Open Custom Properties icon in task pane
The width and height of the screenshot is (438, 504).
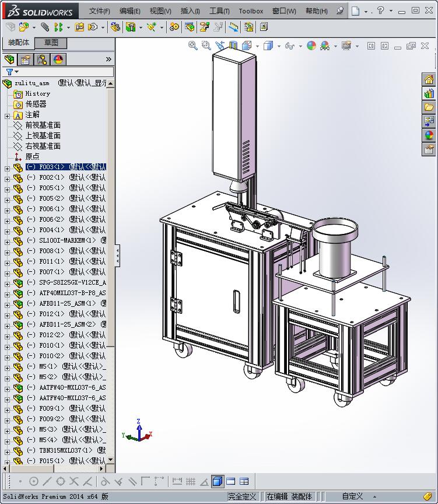click(x=429, y=149)
